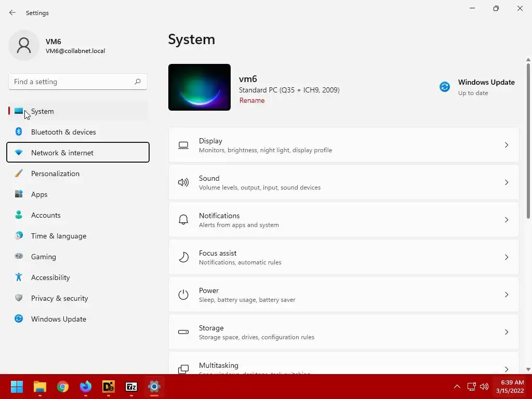Go to Personalization settings
Screen dimensions: 532x399
pos(78,174)
